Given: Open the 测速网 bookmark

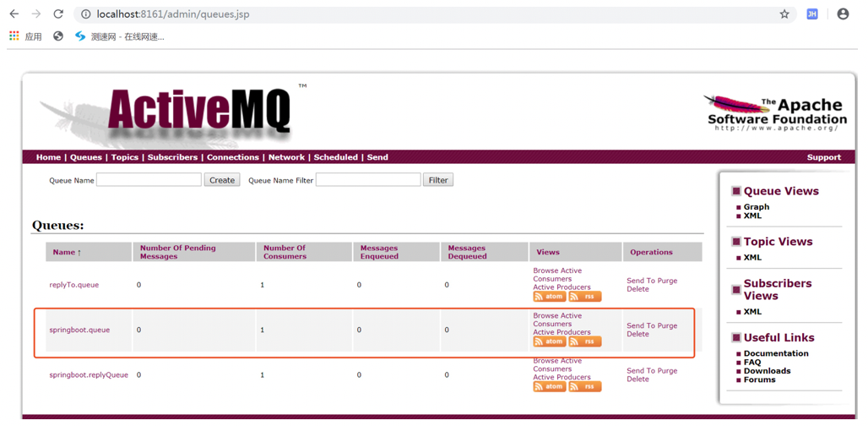Looking at the screenshot, I should [x=120, y=36].
